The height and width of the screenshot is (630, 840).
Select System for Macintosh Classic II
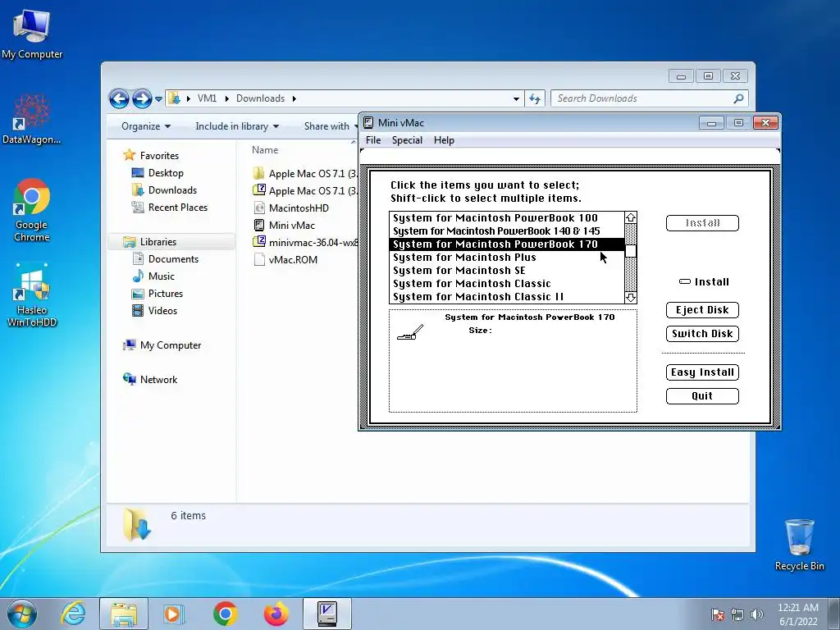click(x=507, y=297)
